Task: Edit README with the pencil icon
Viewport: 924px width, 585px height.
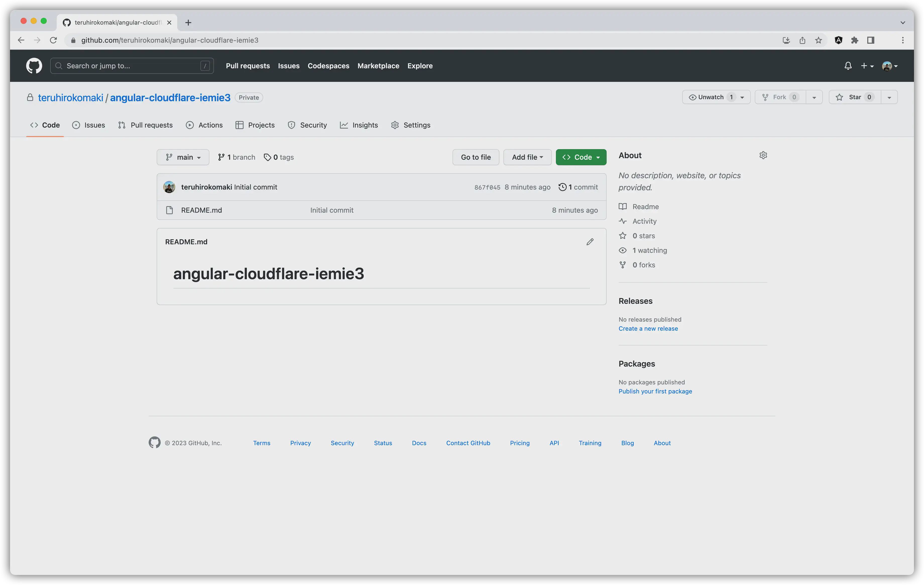Action: (x=590, y=241)
